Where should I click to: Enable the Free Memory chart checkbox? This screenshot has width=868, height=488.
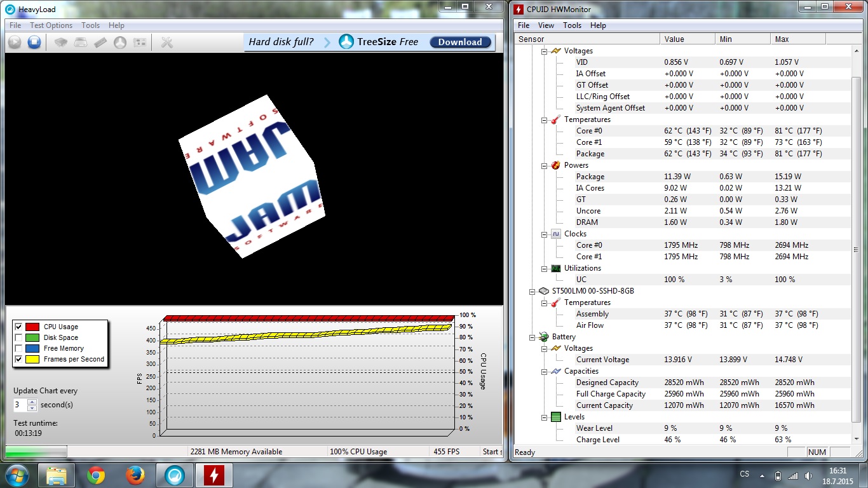18,348
